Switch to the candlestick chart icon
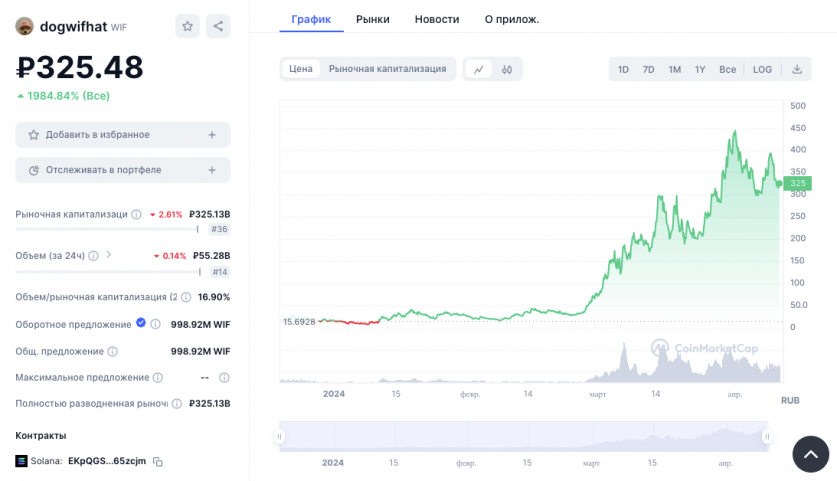The width and height of the screenshot is (837, 481). (507, 69)
